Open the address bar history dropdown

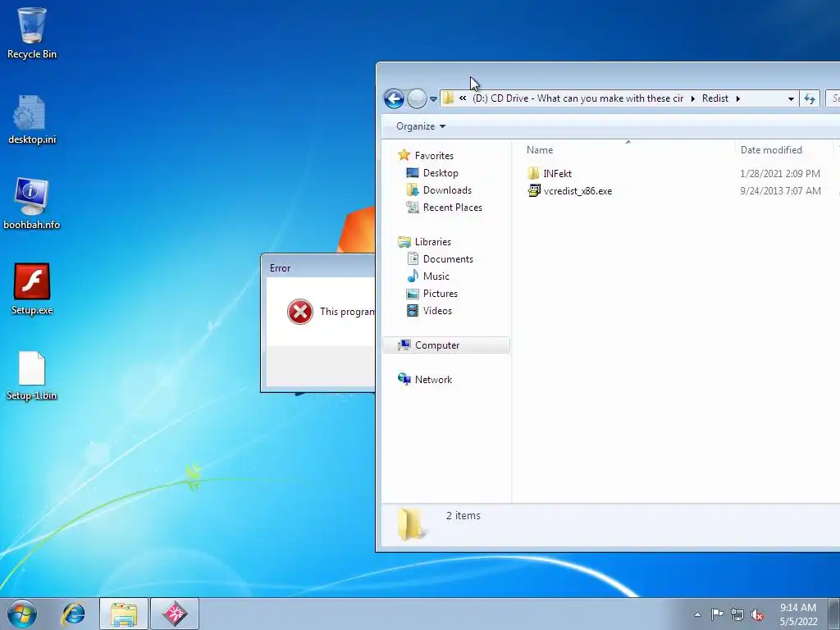pos(791,99)
